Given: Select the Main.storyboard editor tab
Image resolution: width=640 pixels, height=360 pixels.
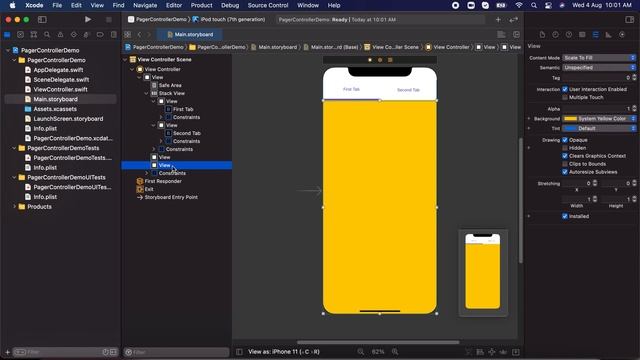Looking at the screenshot, I should [x=190, y=35].
